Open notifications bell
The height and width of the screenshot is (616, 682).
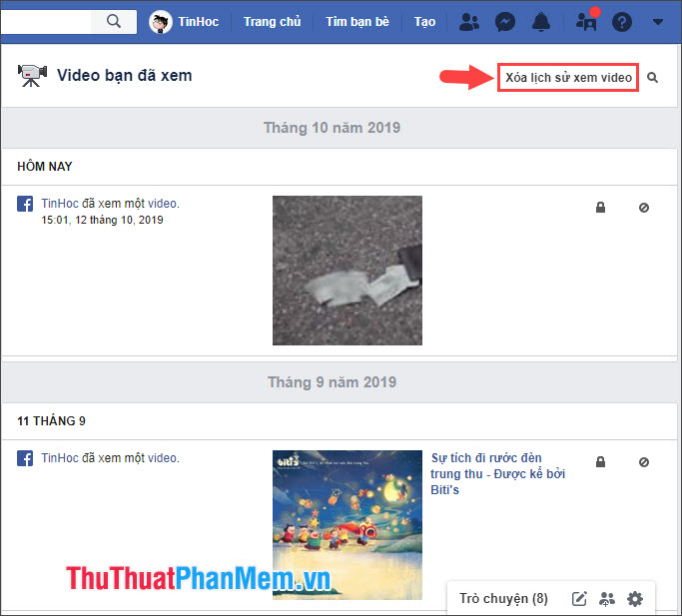tap(541, 22)
